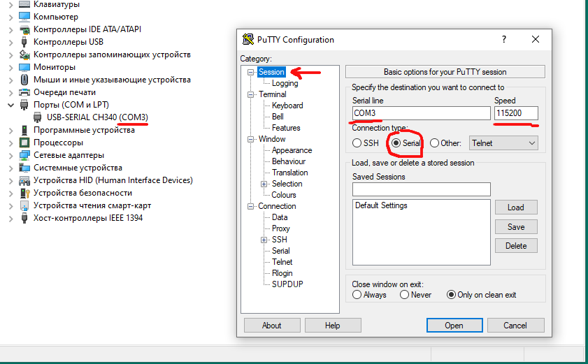This screenshot has height=364, width=588.
Task: Select the Serial connection type radio button
Action: (396, 143)
